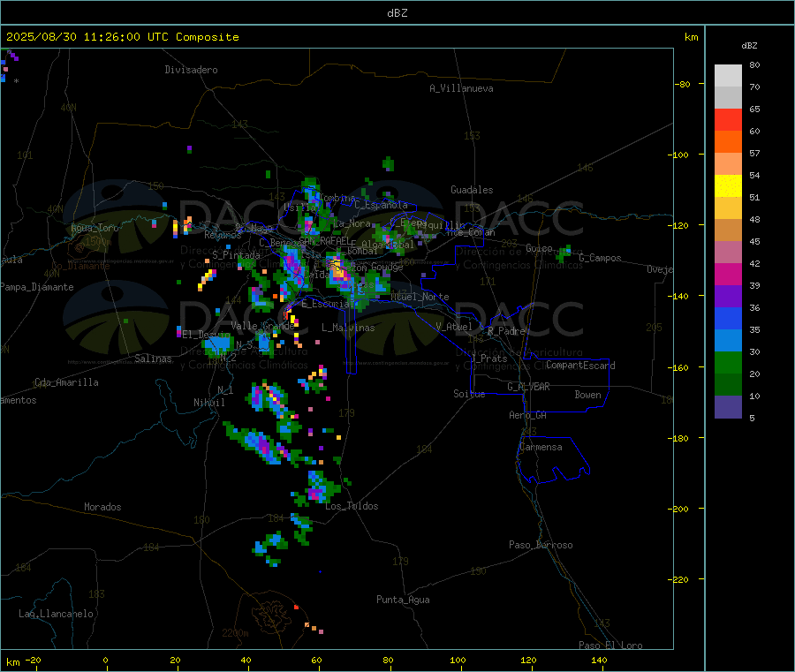Click the CompantEscard label
795x672 pixels.
coord(581,366)
